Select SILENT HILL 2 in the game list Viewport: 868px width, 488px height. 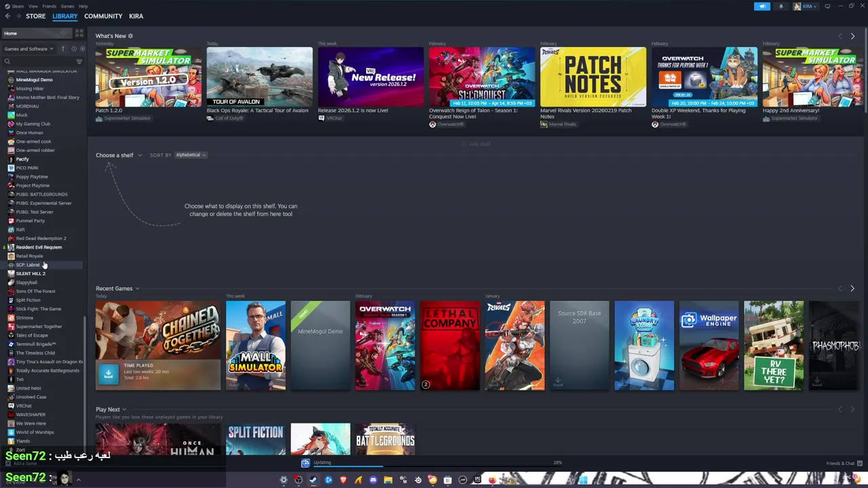tap(31, 274)
